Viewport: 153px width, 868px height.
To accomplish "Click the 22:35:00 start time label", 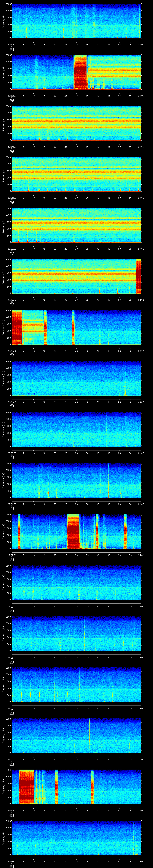I will 12,708.
